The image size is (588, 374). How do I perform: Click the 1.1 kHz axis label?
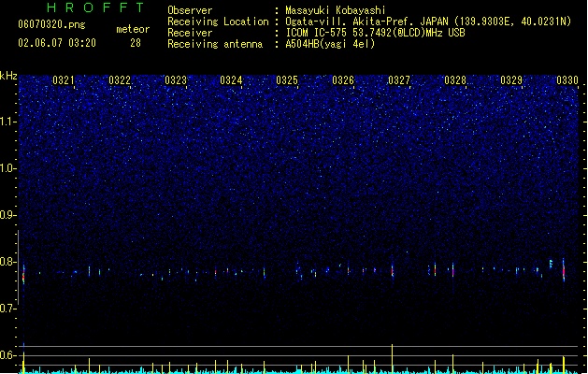8,122
